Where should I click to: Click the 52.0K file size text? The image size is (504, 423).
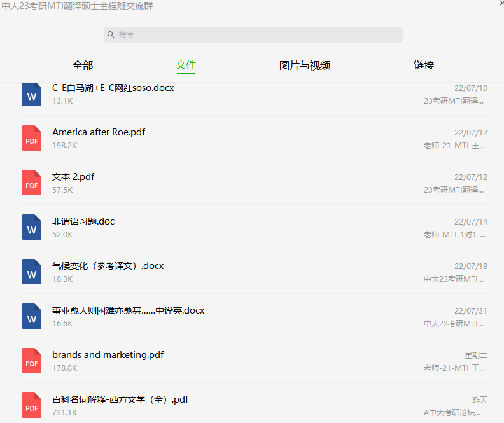(x=62, y=235)
